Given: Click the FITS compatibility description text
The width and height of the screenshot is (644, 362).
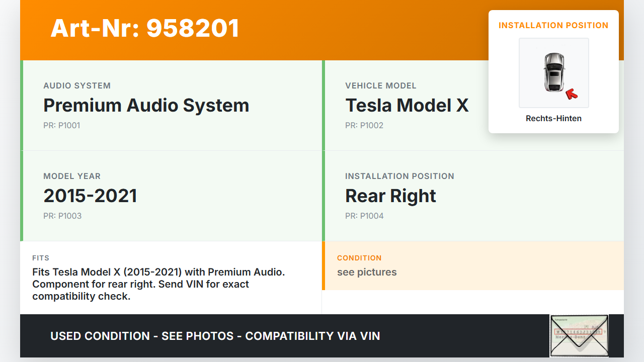Looking at the screenshot, I should coord(158,284).
